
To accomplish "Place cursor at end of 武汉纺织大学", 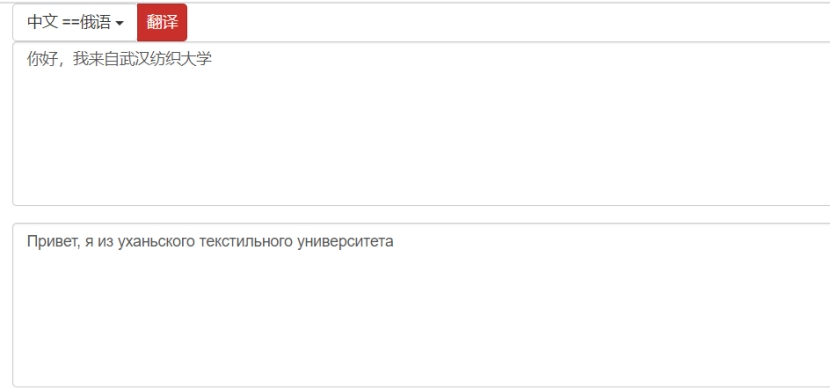I will 212,59.
